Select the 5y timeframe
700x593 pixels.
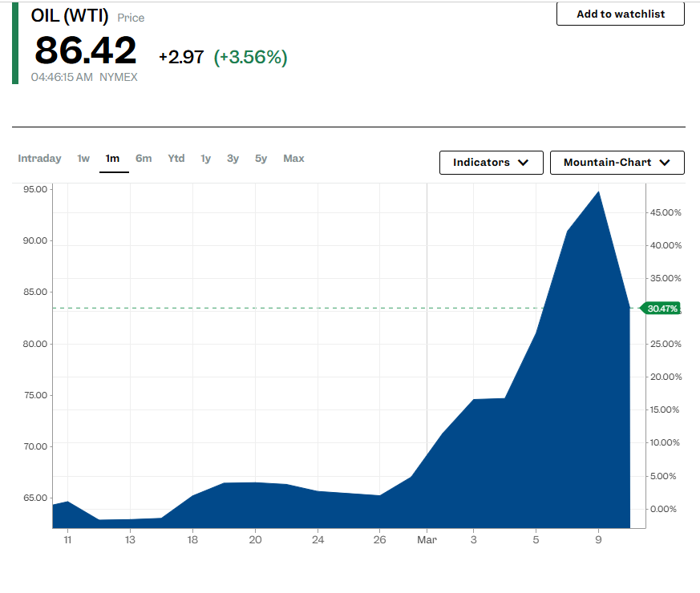[x=260, y=158]
